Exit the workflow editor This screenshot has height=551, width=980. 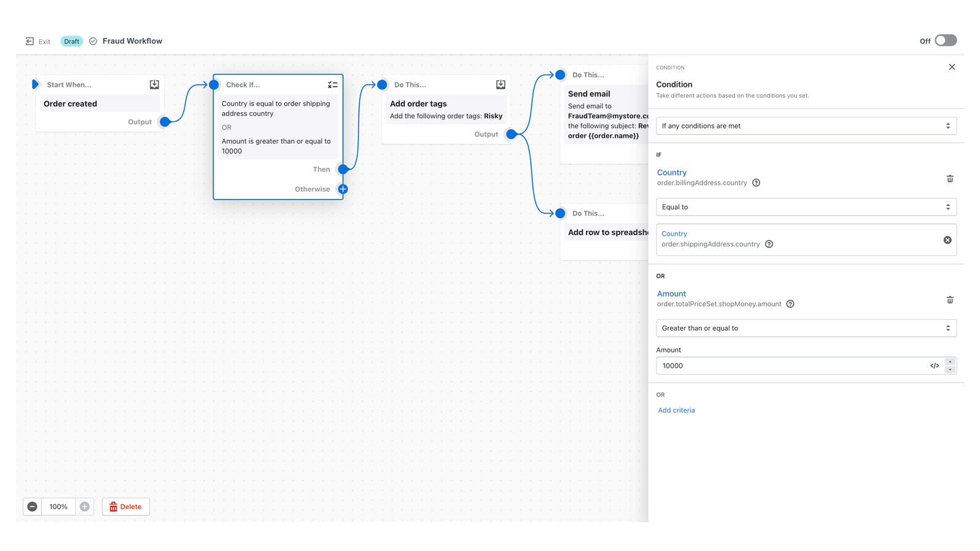point(37,41)
